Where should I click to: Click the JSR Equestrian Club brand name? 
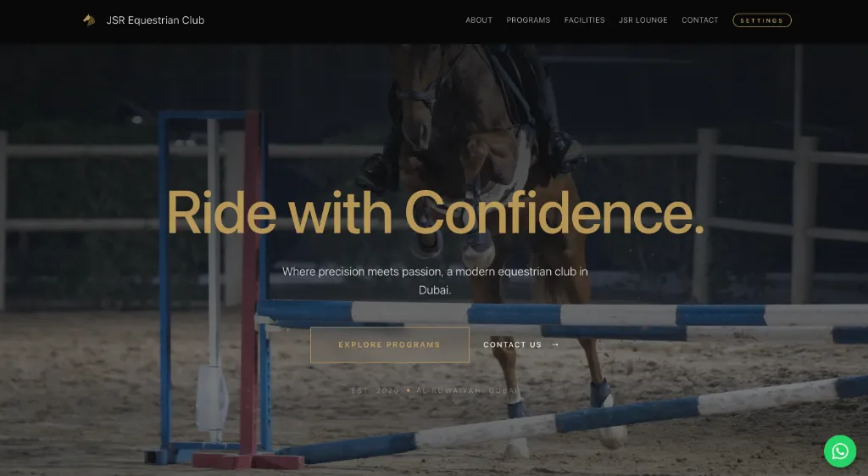[x=155, y=20]
